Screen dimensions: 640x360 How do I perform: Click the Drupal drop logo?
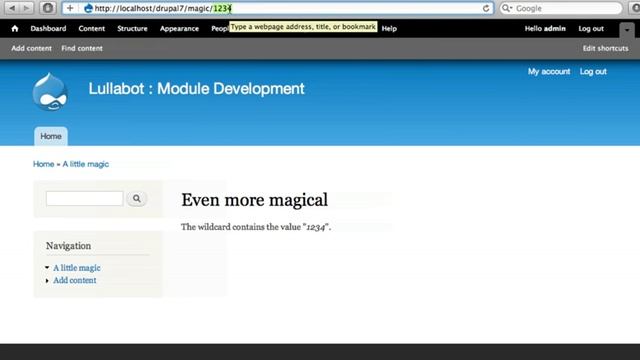(x=50, y=92)
